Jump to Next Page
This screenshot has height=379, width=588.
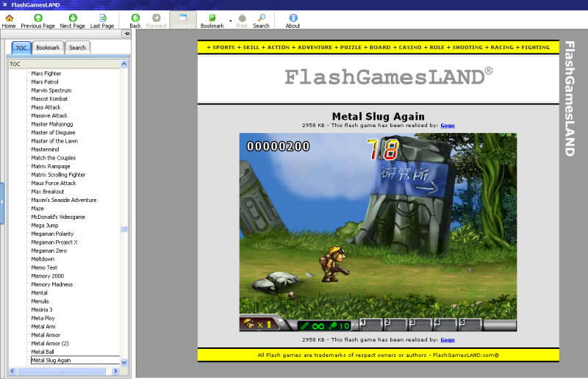coord(72,21)
